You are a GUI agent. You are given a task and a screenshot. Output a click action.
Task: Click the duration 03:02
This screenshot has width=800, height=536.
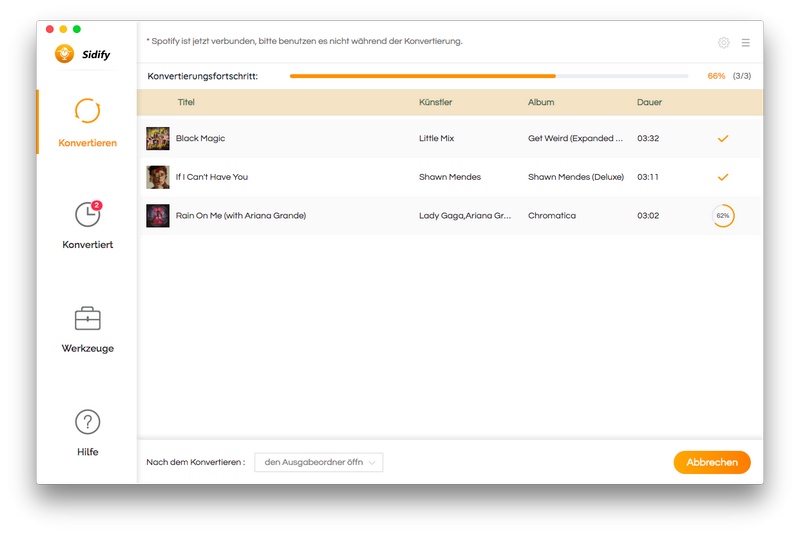(648, 216)
